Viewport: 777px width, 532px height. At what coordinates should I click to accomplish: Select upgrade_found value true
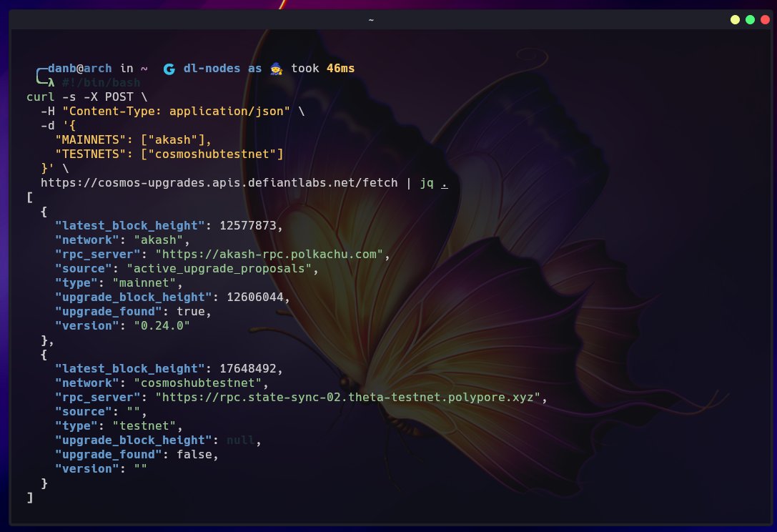coord(191,312)
